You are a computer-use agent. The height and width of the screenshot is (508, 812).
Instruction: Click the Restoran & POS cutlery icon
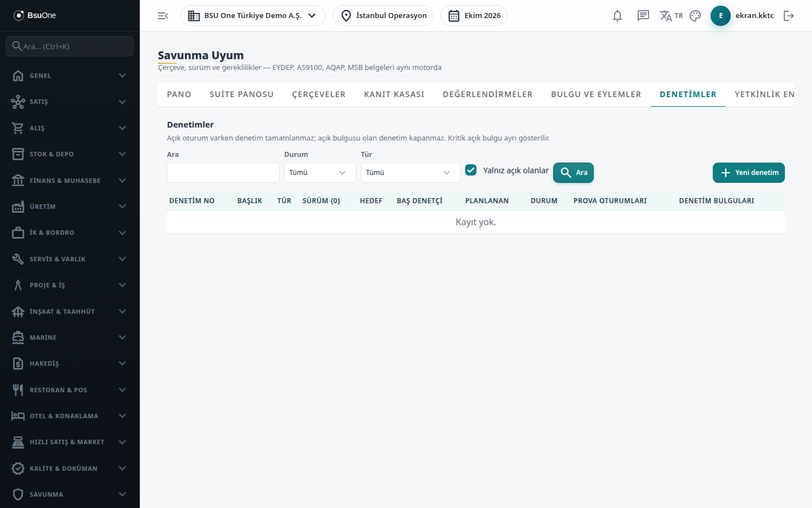(18, 390)
